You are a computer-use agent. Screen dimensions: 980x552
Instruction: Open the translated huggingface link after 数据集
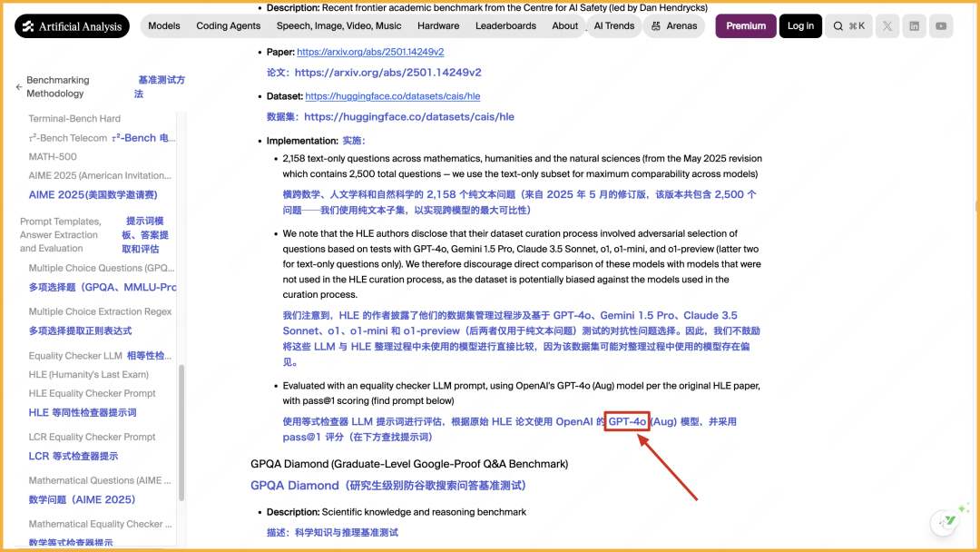coord(408,117)
